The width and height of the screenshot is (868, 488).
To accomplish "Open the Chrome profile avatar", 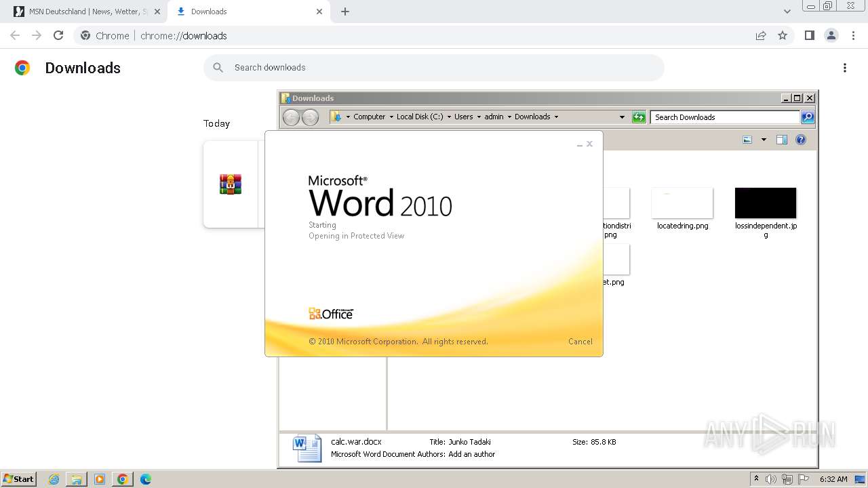I will click(x=831, y=35).
